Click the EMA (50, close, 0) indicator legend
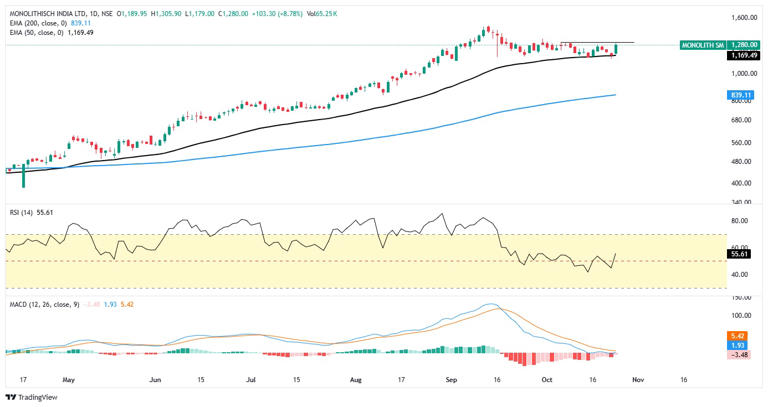This screenshot has width=768, height=407. tap(37, 33)
